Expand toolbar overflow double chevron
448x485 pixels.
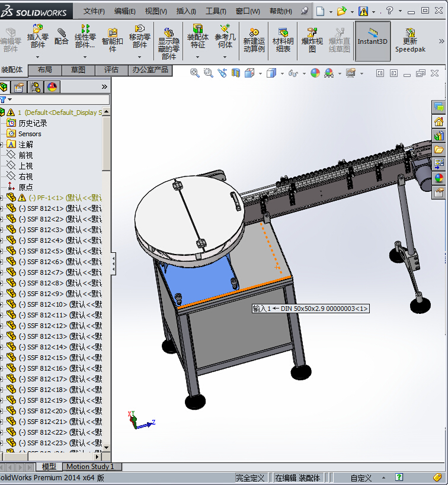click(441, 41)
